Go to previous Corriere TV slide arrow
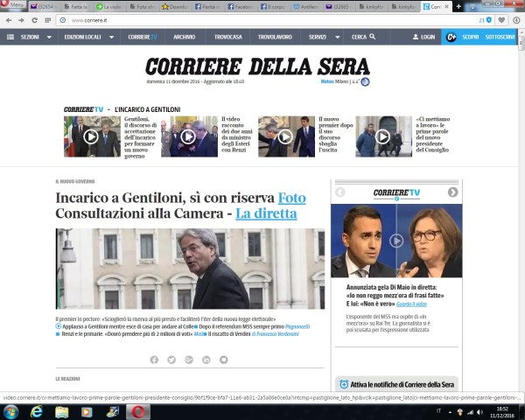525x420 pixels. click(x=340, y=192)
